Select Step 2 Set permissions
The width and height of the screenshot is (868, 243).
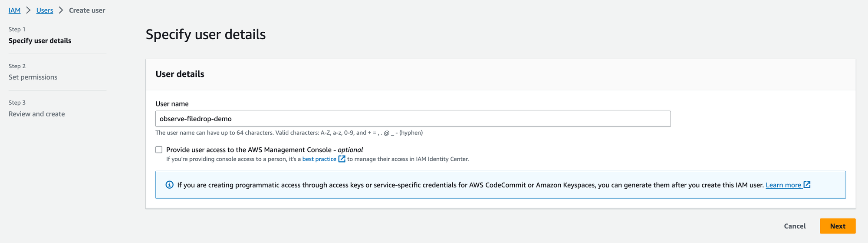[x=33, y=77]
